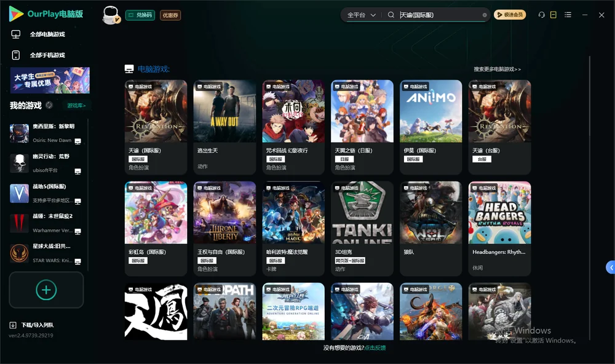Click the phone icon beside 全部手机游戏
This screenshot has height=364, width=615.
pyautogui.click(x=16, y=55)
